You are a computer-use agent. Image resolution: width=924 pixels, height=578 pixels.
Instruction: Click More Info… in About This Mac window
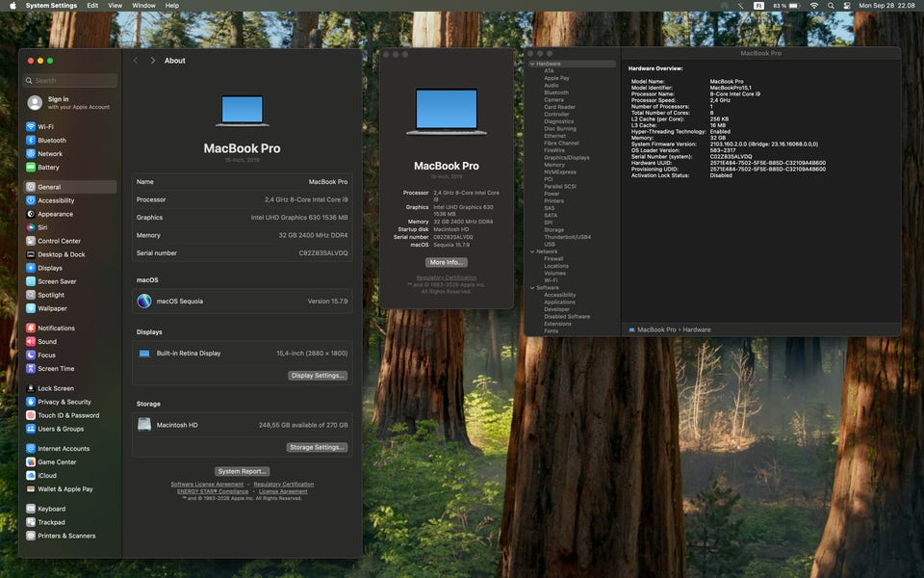click(446, 262)
